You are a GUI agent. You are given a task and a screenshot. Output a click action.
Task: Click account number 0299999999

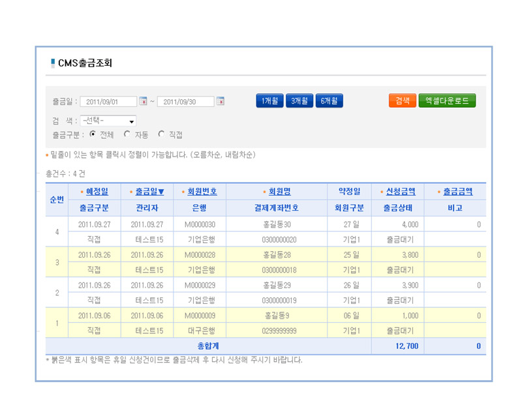click(x=279, y=331)
